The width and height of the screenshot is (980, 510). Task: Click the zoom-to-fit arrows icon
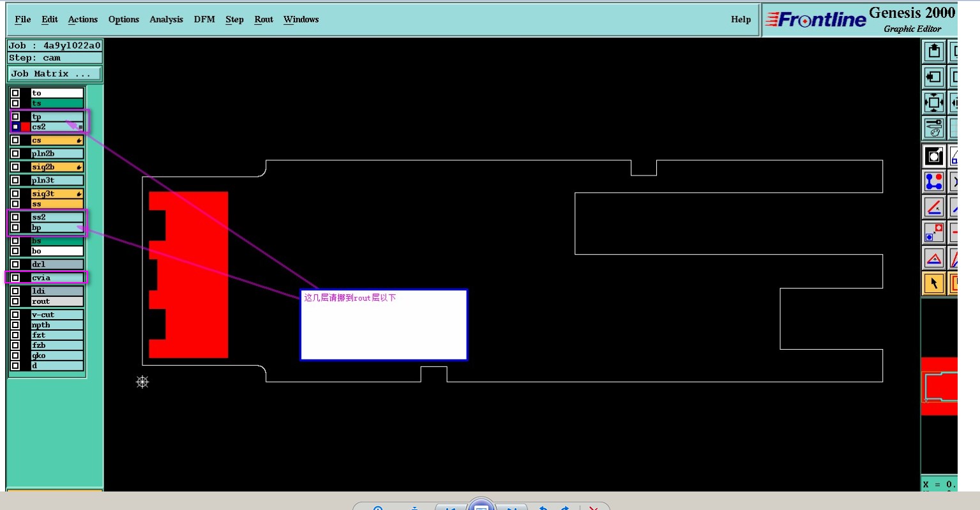coord(934,102)
